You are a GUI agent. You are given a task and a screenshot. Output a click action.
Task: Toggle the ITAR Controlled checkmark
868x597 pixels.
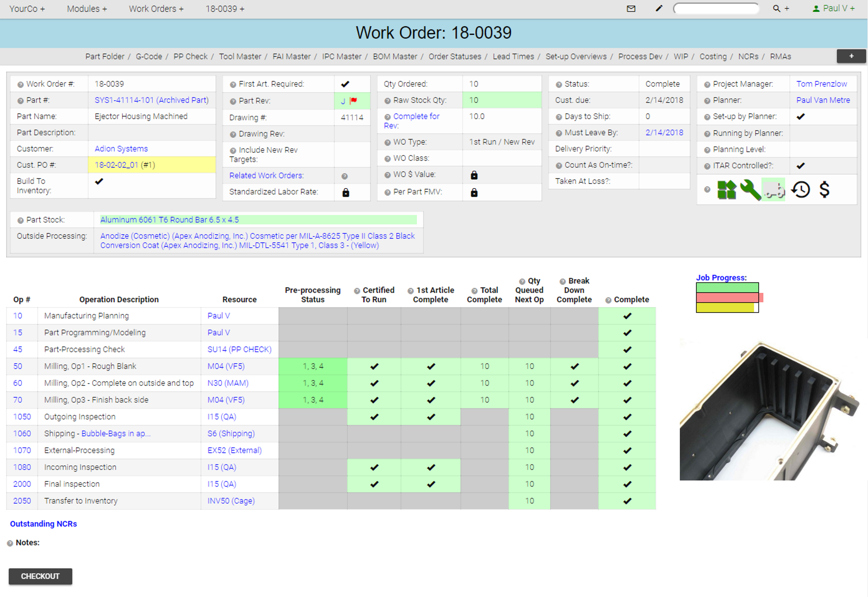tap(800, 166)
